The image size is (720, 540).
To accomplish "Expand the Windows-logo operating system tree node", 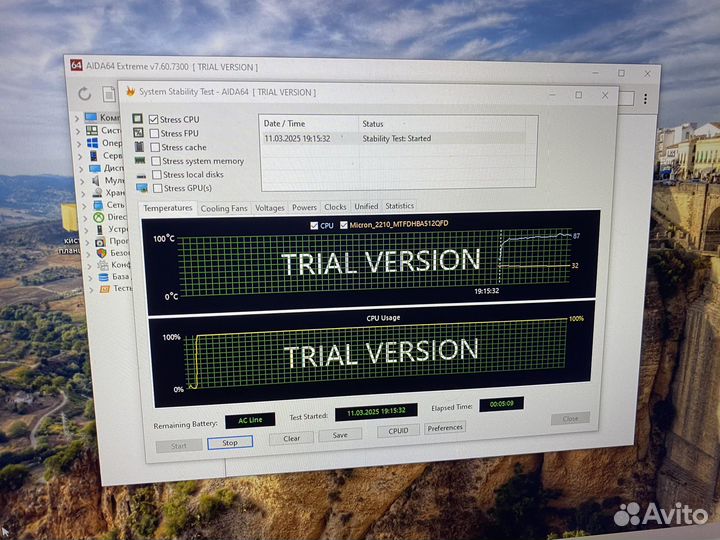I will (79, 143).
